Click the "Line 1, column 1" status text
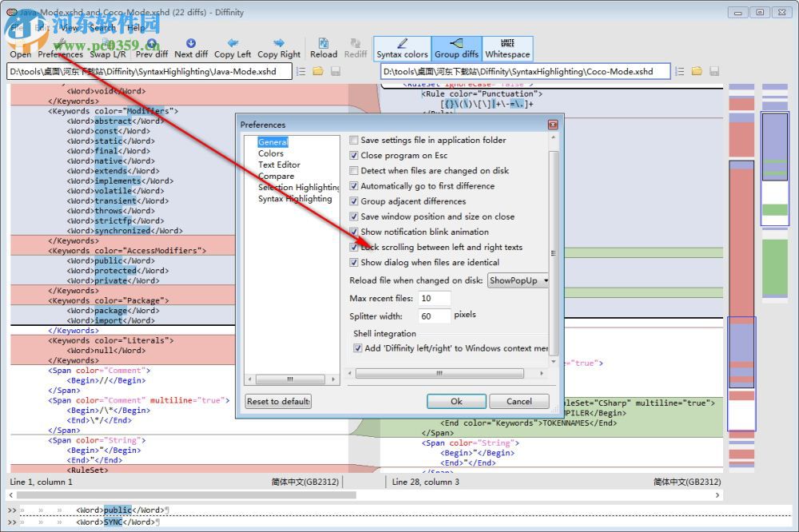The width and height of the screenshot is (799, 532). [x=42, y=482]
